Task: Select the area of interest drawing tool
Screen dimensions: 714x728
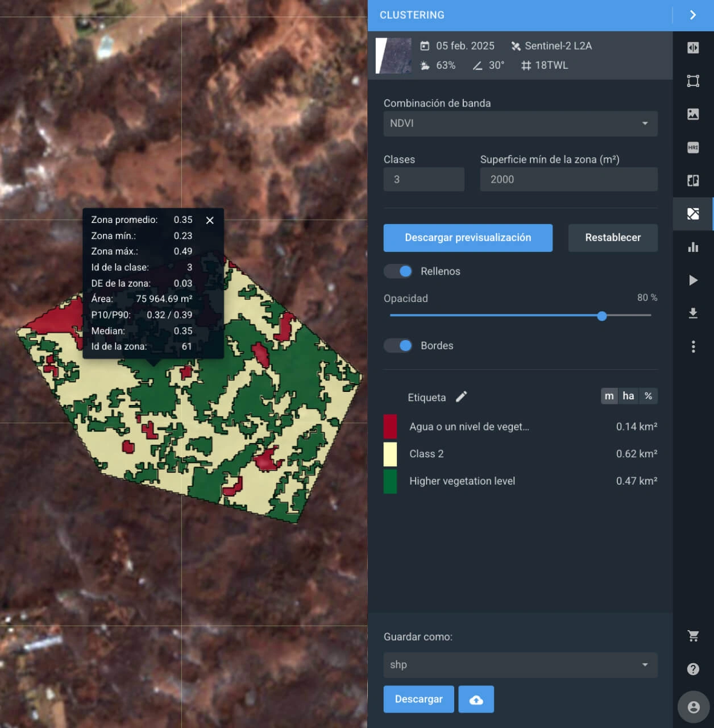Action: pos(693,81)
